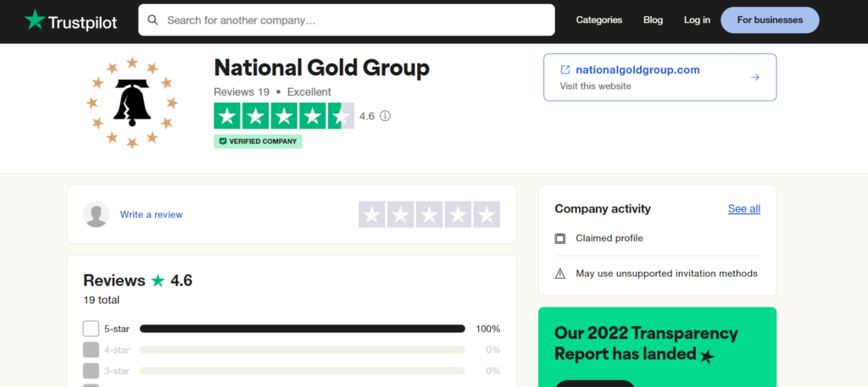Click the 5-star 100% progress bar

(303, 329)
